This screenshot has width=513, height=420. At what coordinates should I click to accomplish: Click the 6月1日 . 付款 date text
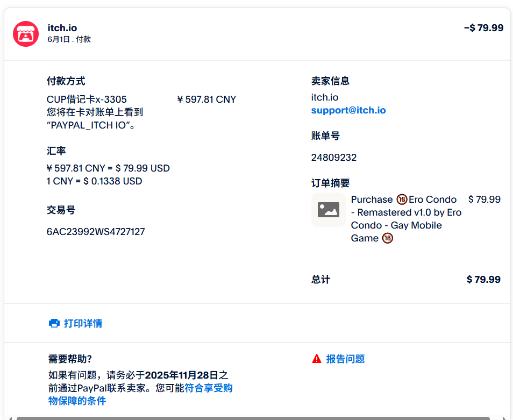(69, 39)
